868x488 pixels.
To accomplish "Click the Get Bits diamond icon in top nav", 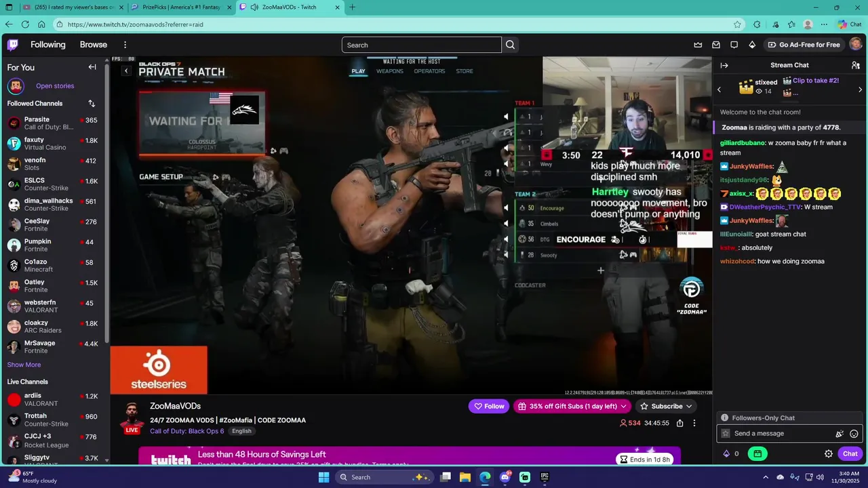I will point(752,45).
